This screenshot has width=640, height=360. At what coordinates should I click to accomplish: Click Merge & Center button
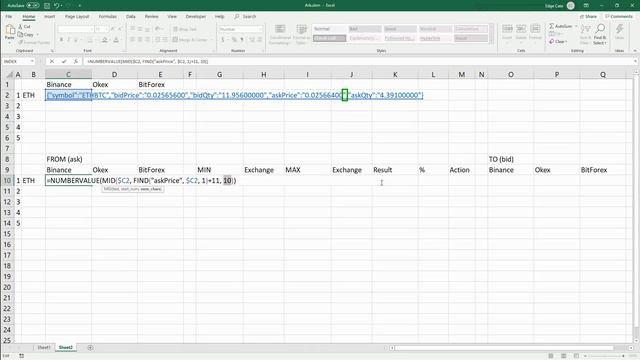click(x=190, y=40)
